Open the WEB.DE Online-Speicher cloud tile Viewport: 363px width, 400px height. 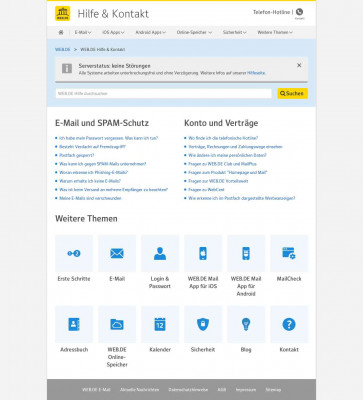pyautogui.click(x=117, y=324)
